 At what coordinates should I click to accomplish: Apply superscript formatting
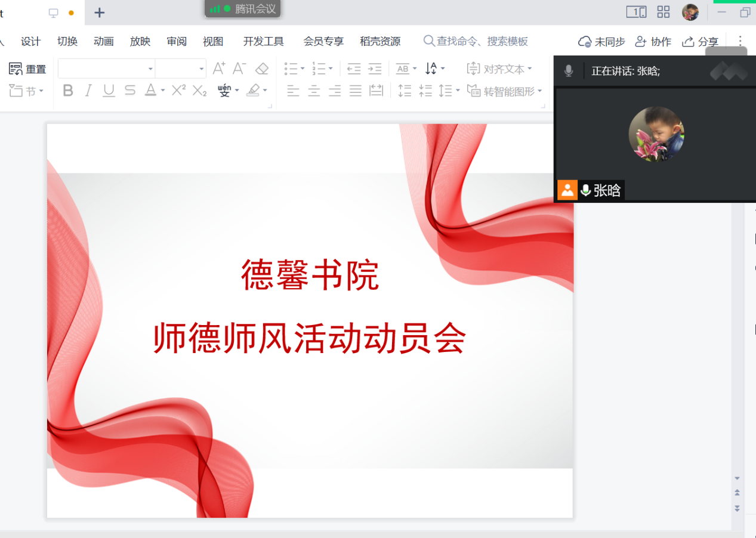178,91
